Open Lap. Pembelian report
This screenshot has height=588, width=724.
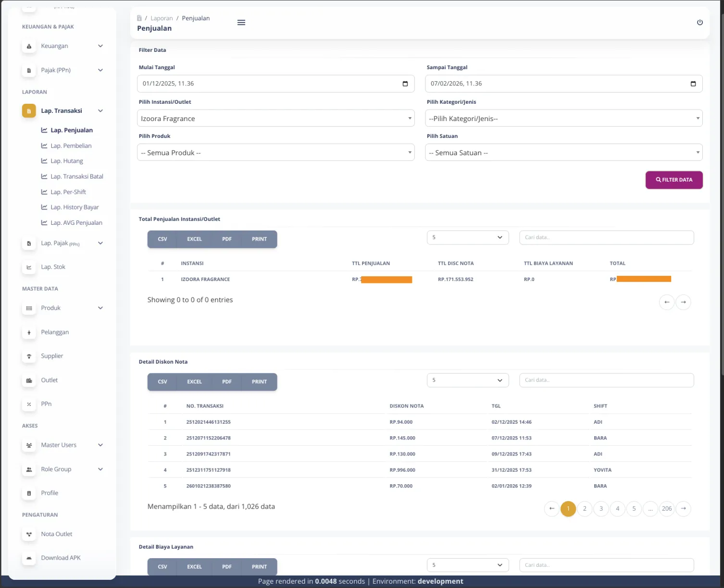(x=71, y=146)
